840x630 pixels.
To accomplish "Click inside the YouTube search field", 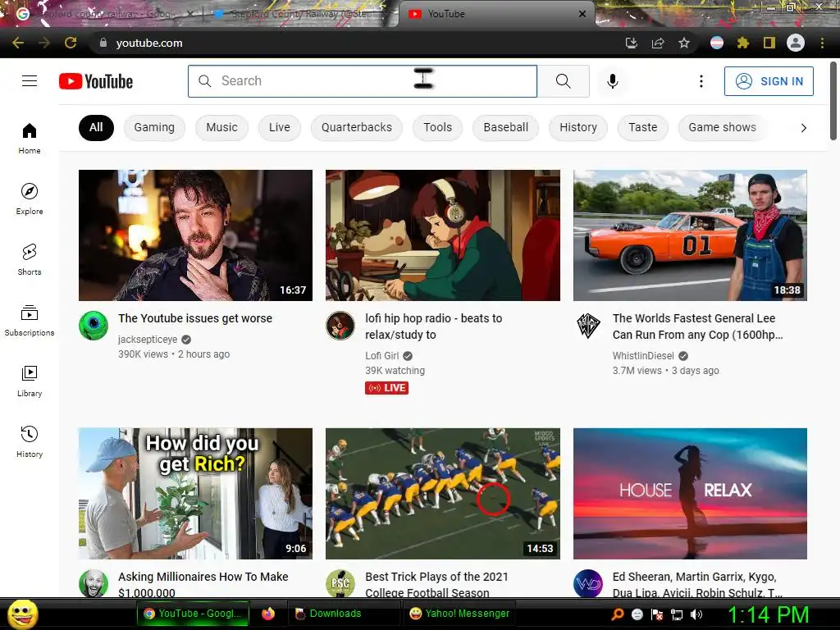I will click(x=363, y=81).
